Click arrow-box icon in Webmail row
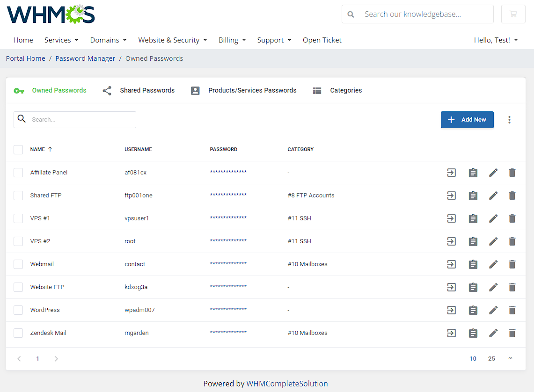Image resolution: width=534 pixels, height=392 pixels. coord(451,264)
